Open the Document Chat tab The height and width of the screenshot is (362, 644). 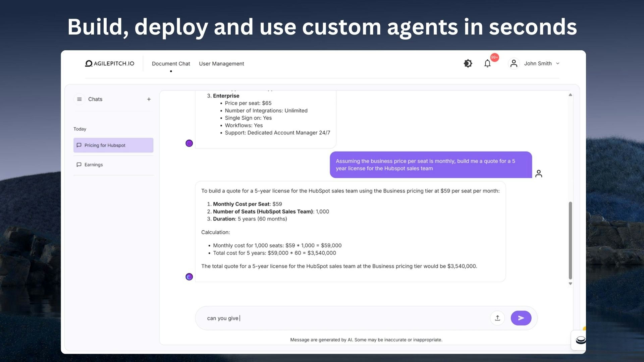[171, 64]
